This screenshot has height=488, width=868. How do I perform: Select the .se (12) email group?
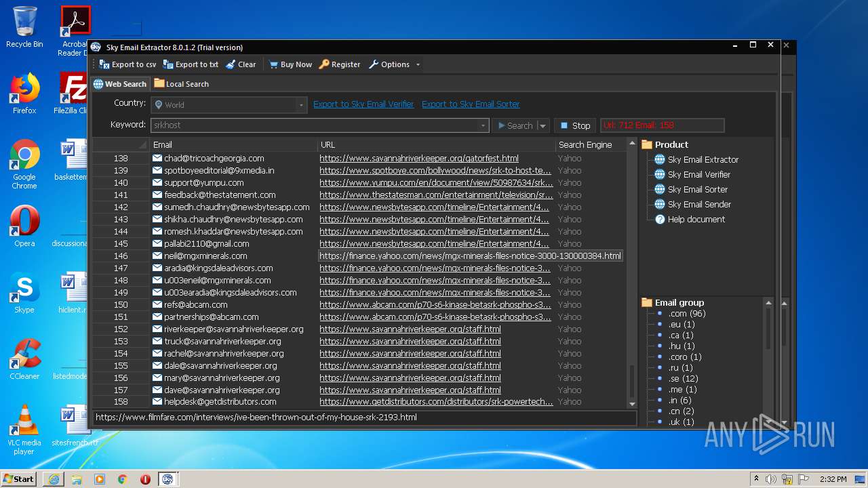pyautogui.click(x=684, y=379)
